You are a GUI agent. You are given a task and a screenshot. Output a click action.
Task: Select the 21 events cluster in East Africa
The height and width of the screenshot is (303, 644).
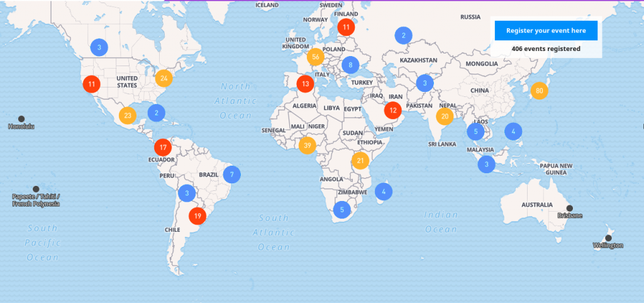pos(360,161)
